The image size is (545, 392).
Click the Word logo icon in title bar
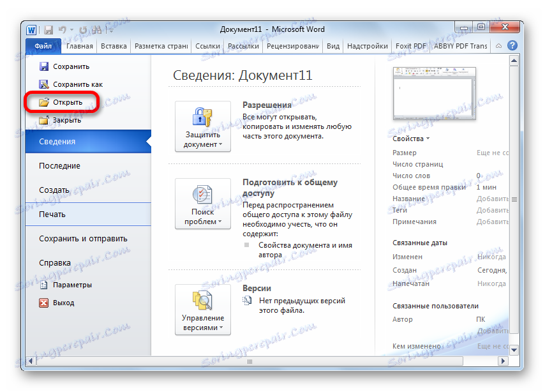point(31,30)
